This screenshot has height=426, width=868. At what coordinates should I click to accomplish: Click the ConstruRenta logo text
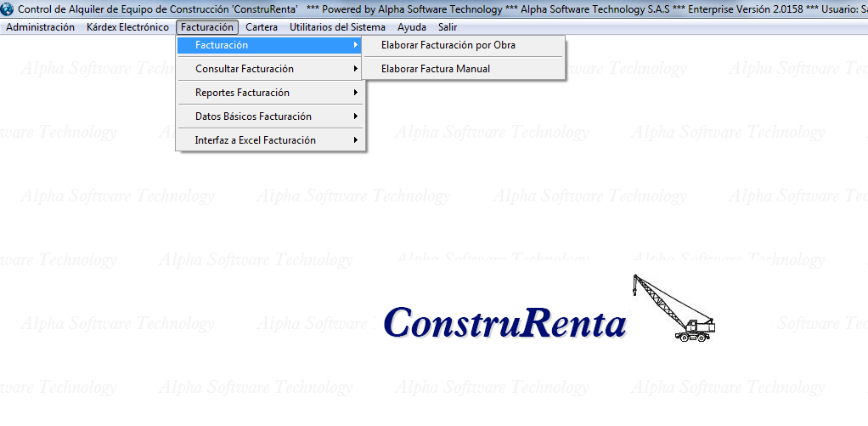tap(504, 323)
